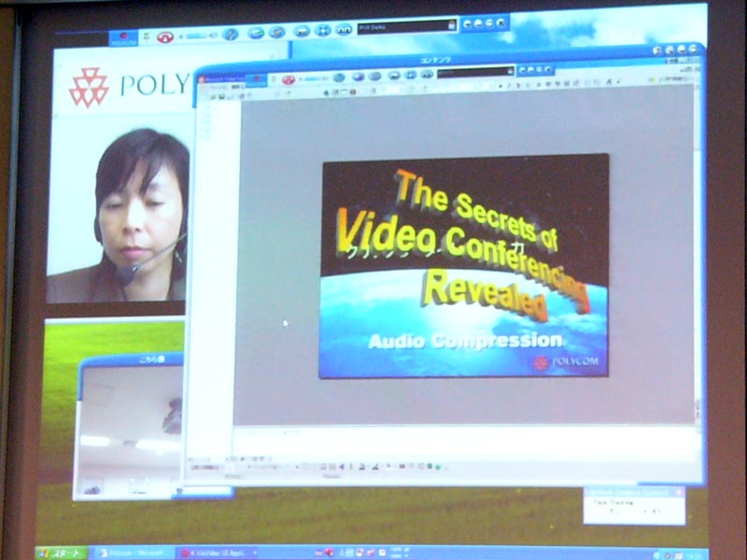Open the Windows スタート menu
Screen dimensions: 747x560
(62, 553)
